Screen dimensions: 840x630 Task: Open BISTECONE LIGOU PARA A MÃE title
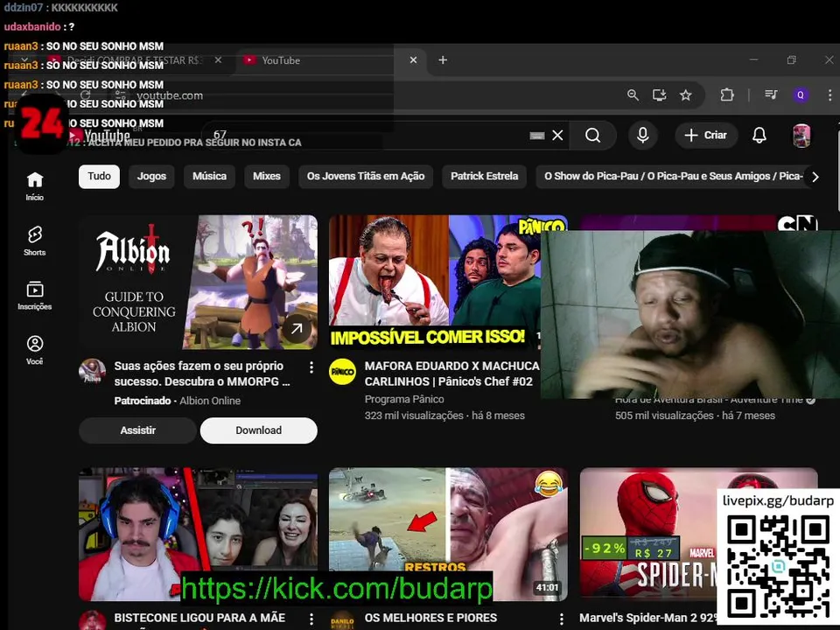(199, 619)
